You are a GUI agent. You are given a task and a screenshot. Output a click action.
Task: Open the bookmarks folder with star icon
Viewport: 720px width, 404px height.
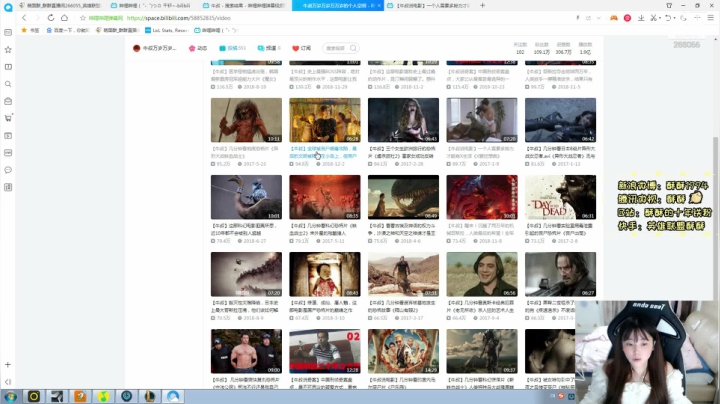30,30
